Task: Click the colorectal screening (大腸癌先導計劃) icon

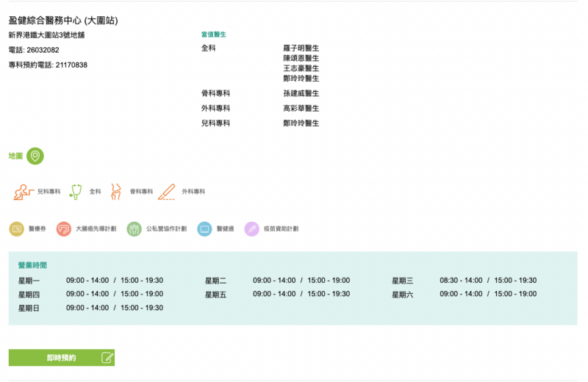Action: (x=64, y=229)
